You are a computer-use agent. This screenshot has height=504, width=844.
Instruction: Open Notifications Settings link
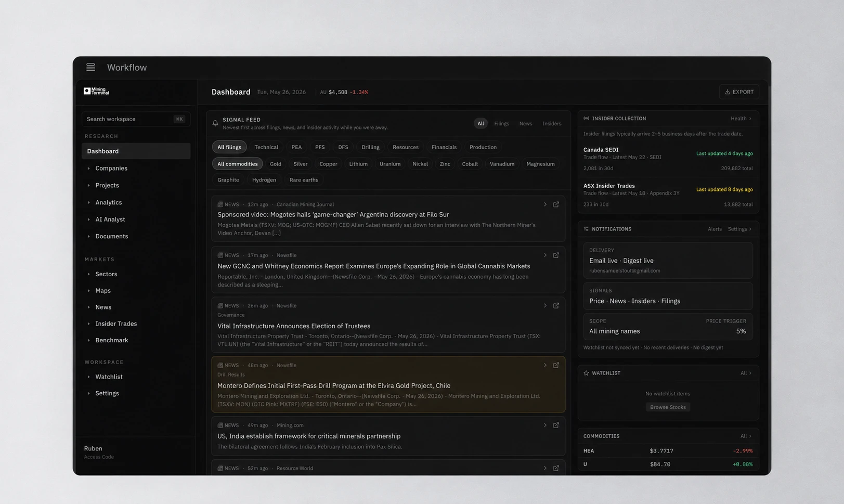(x=739, y=229)
